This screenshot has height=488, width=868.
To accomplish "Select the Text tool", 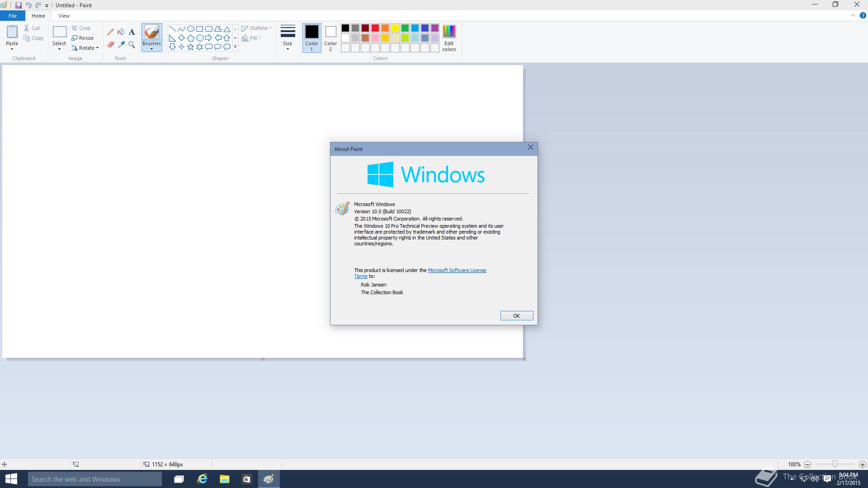I will click(x=132, y=32).
